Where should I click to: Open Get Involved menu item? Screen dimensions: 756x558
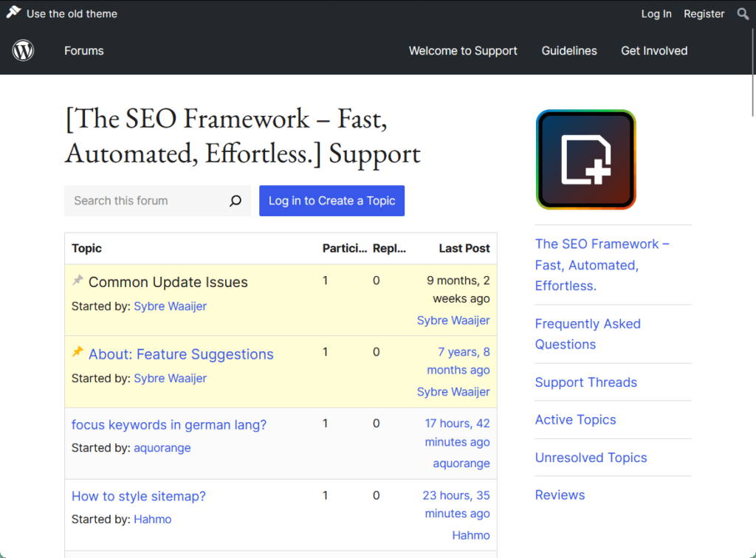click(654, 51)
